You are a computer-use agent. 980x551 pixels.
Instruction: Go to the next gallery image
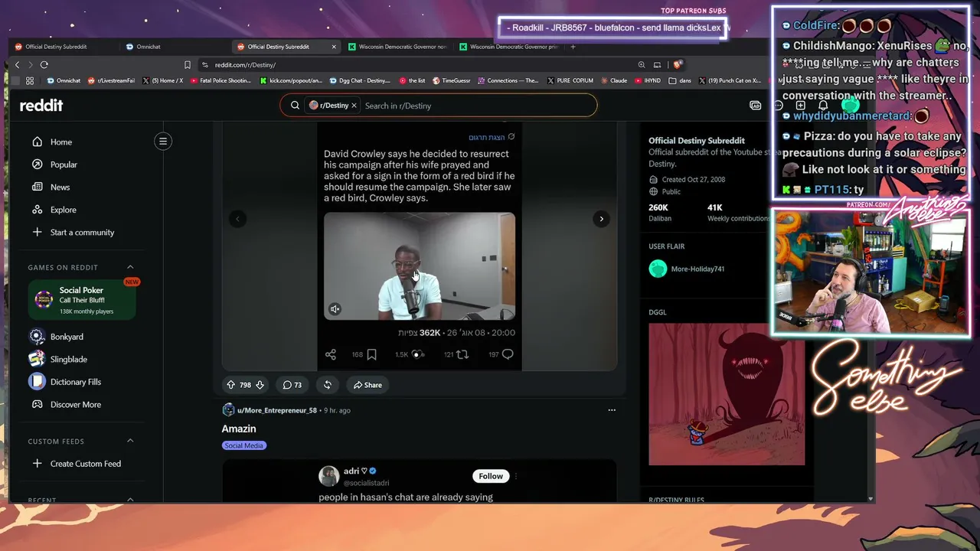[x=601, y=219]
